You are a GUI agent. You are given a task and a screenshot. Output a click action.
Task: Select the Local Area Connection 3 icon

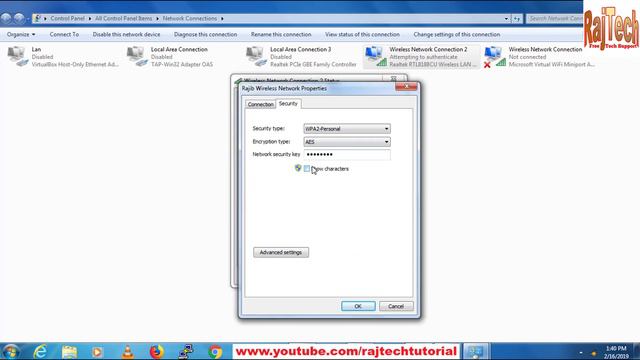click(x=256, y=56)
